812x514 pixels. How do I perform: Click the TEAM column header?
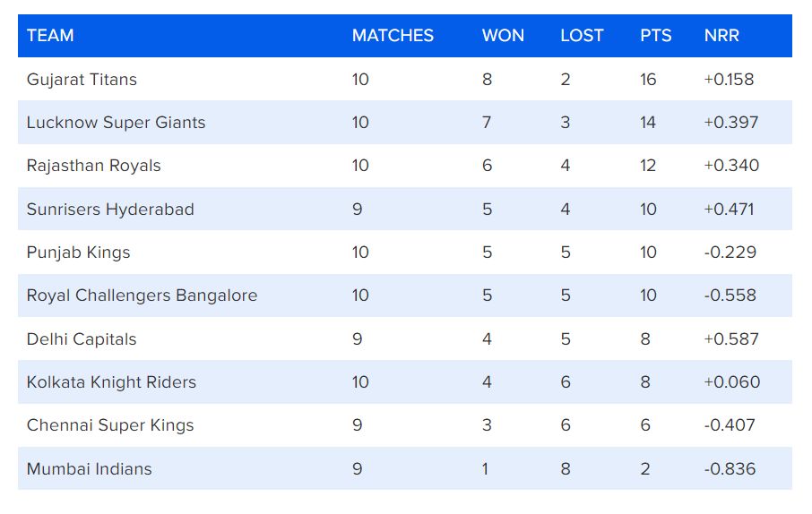click(50, 36)
